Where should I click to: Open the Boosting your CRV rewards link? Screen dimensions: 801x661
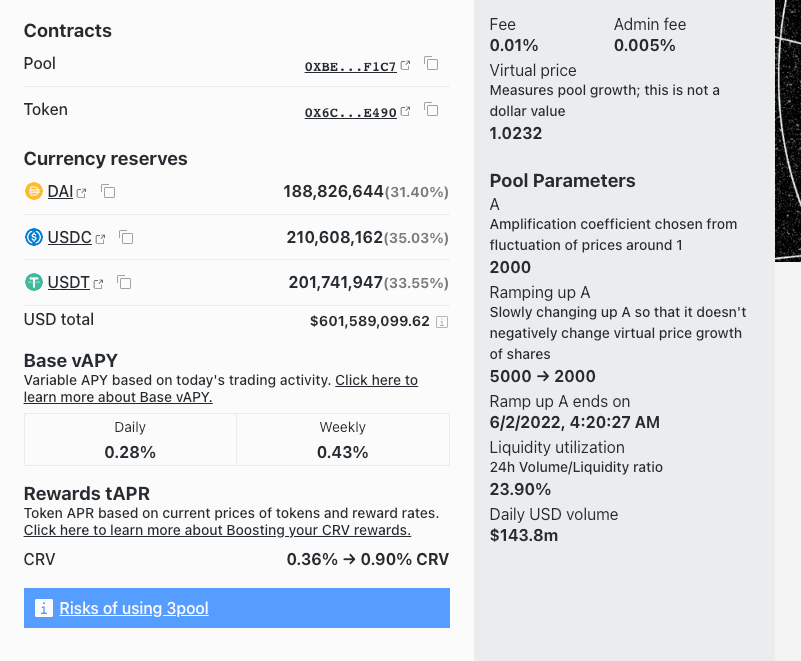[x=217, y=530]
